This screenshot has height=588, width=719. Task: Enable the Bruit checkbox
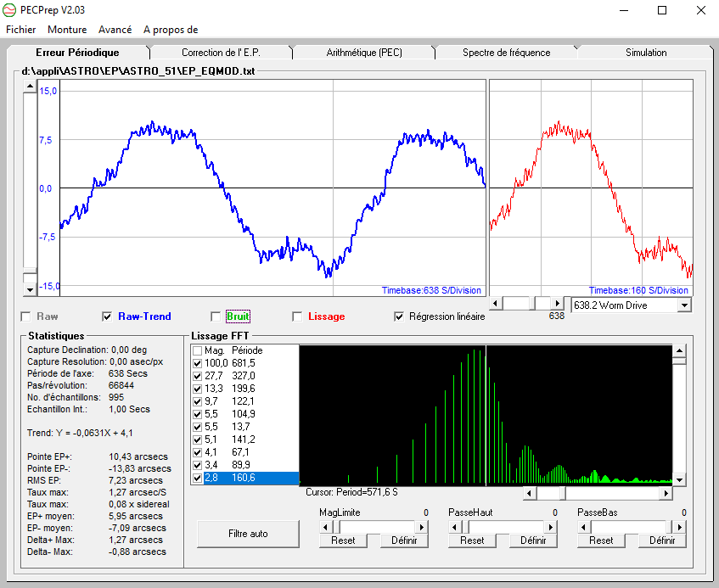(216, 316)
